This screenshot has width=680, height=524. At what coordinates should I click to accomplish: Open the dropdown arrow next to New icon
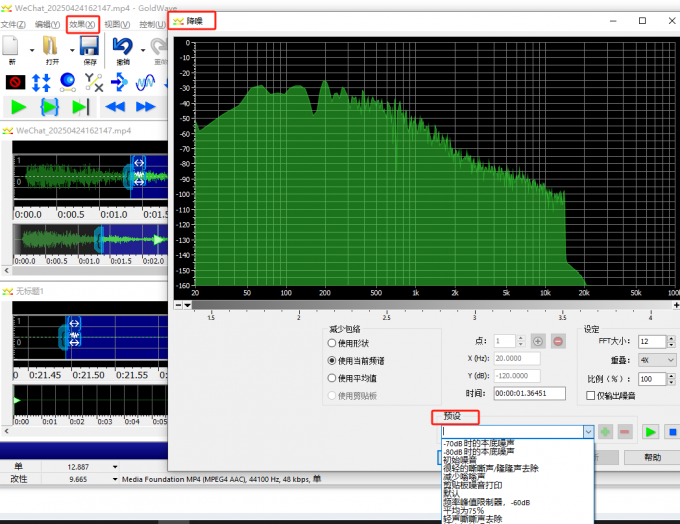32,50
